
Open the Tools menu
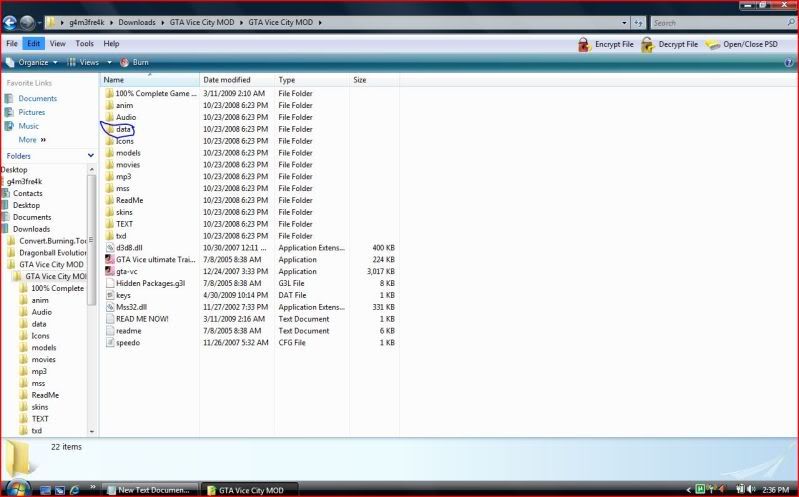click(85, 44)
